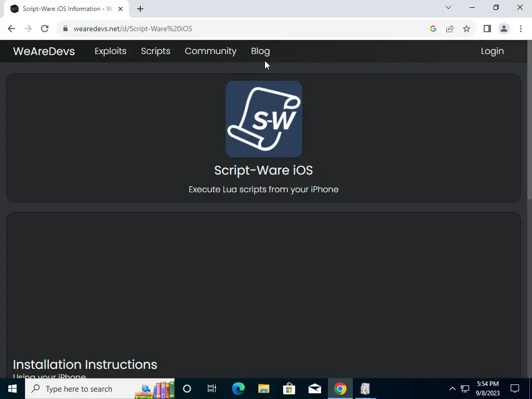Viewport: 532px width, 399px height.
Task: Open the last taskbar app icon
Action: (x=365, y=389)
